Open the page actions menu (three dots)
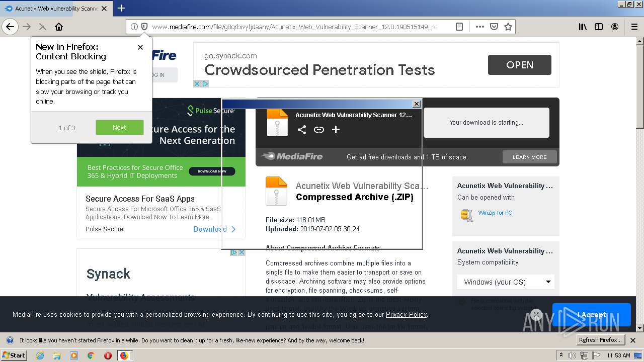This screenshot has width=644, height=362. pyautogui.click(x=480, y=27)
